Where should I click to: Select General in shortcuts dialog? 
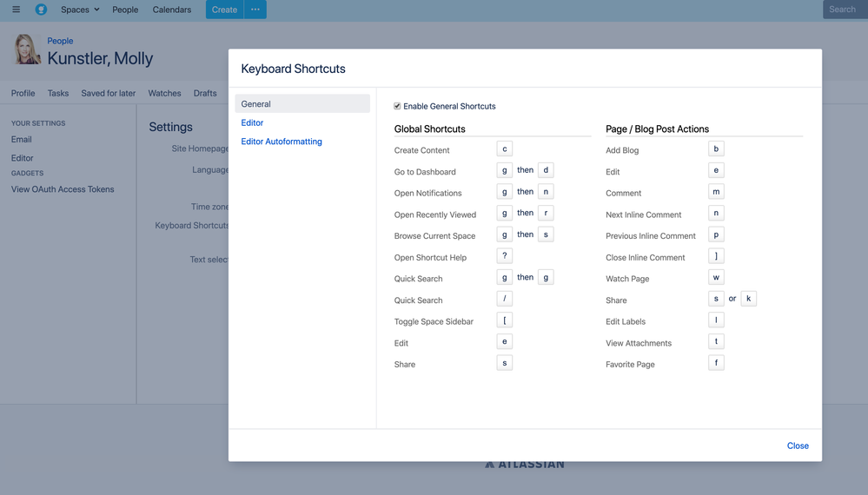[302, 103]
